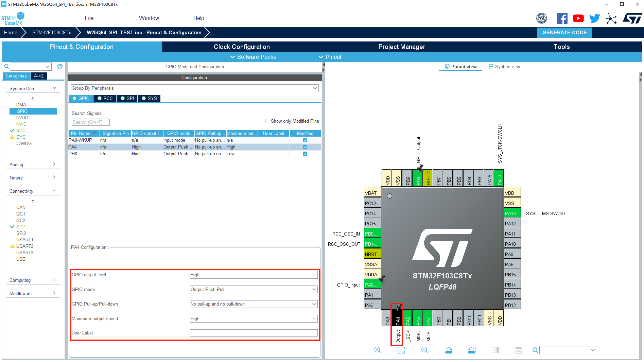Switch to the A->Z list tab

pyautogui.click(x=39, y=76)
